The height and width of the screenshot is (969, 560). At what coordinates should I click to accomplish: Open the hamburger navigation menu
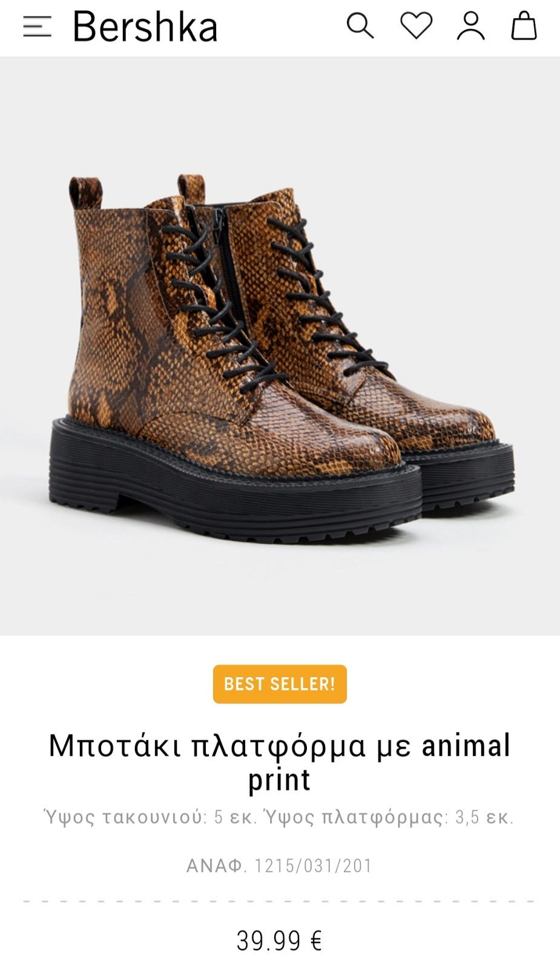pyautogui.click(x=37, y=27)
